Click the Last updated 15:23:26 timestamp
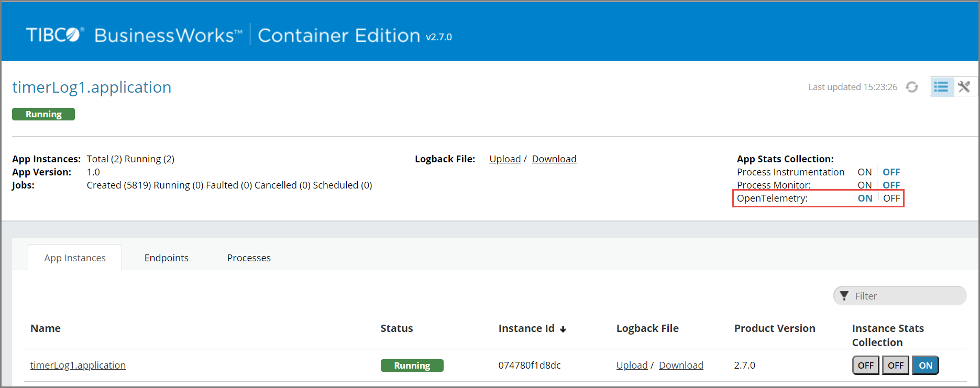The image size is (980, 388). pos(853,87)
